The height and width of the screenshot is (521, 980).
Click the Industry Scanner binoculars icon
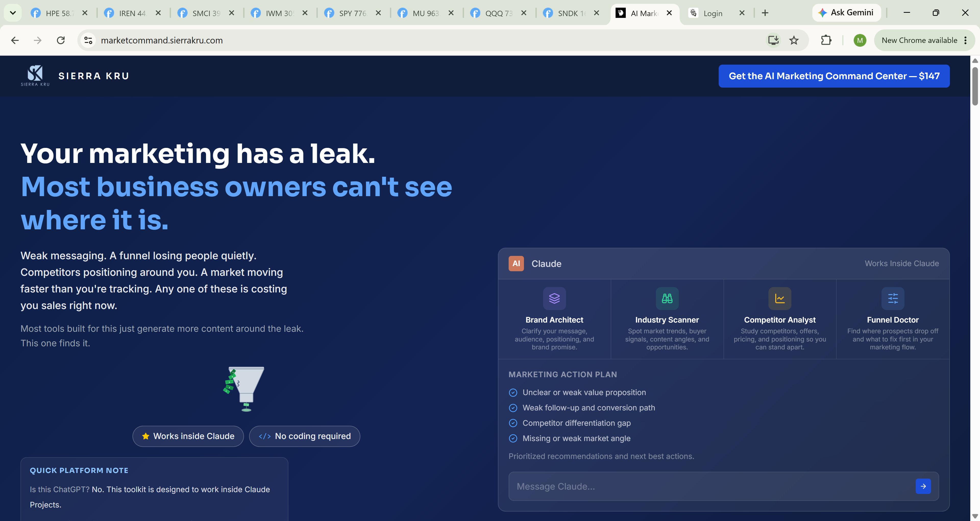(667, 298)
